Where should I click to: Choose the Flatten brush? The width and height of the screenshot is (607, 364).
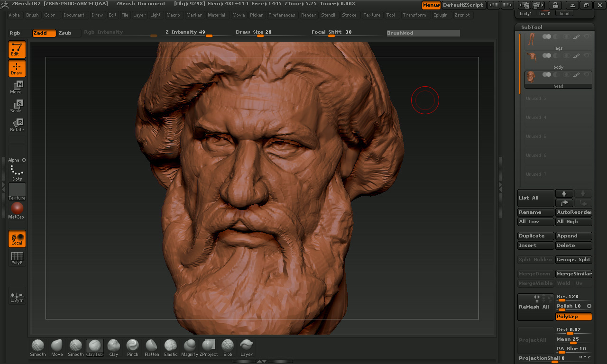tap(152, 347)
